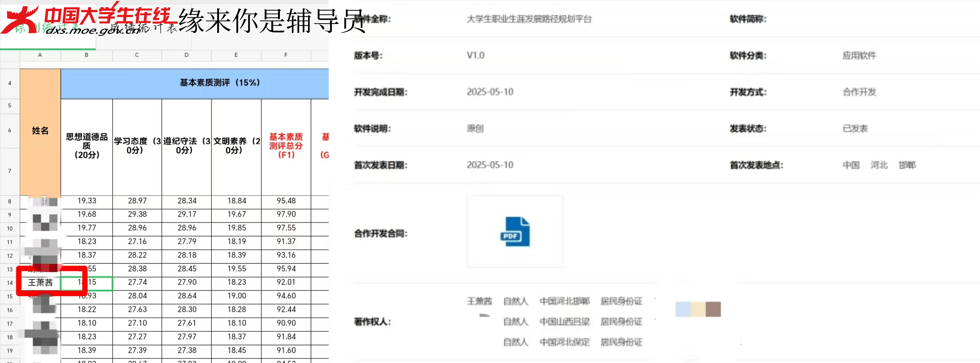Image resolution: width=980 pixels, height=363 pixels.
Task: Click 王萧茜 in the 著作权人 list
Action: pos(479,301)
